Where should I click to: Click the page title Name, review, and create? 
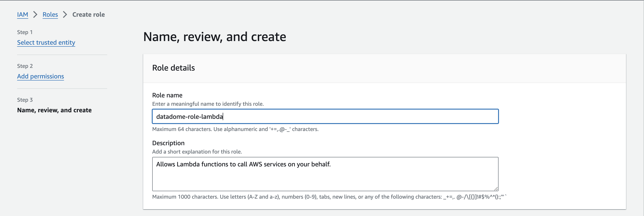[215, 37]
